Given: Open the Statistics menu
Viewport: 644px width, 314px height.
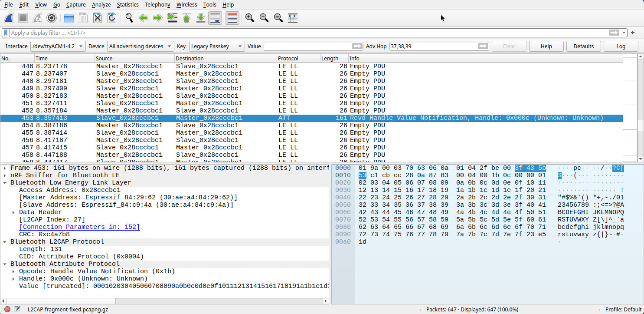Looking at the screenshot, I should pyautogui.click(x=127, y=4).
